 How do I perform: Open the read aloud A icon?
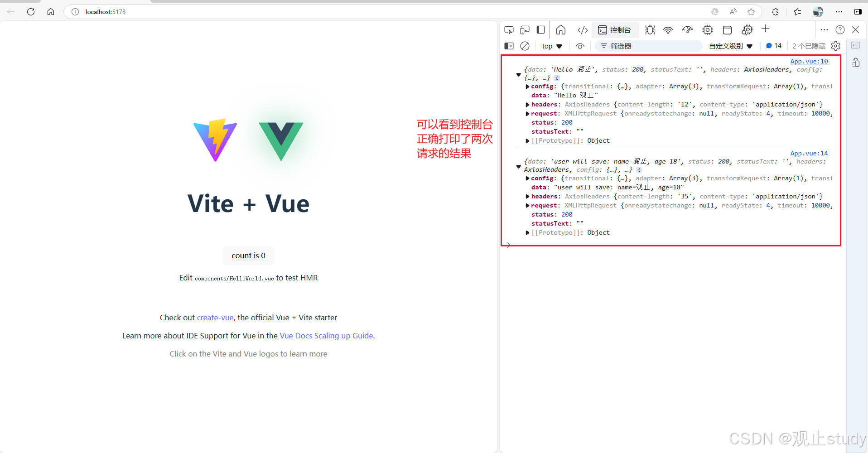(x=733, y=12)
